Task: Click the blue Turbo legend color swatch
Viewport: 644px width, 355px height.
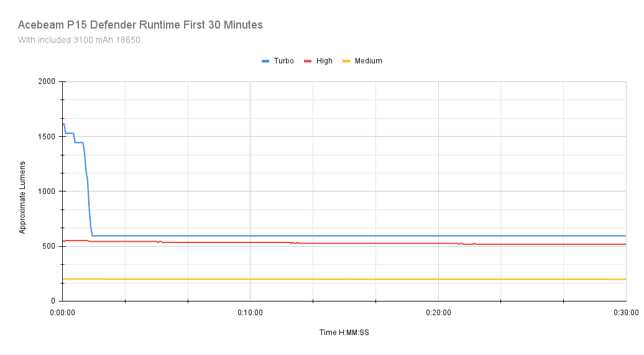Action: (265, 61)
